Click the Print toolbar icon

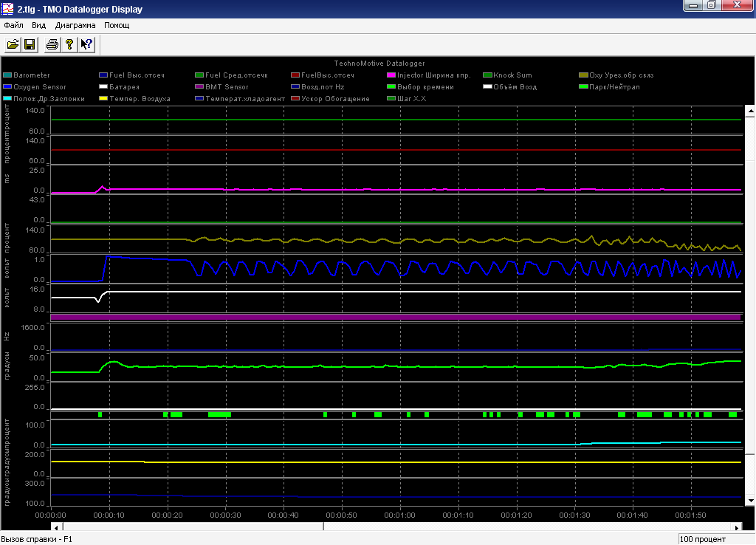point(52,45)
